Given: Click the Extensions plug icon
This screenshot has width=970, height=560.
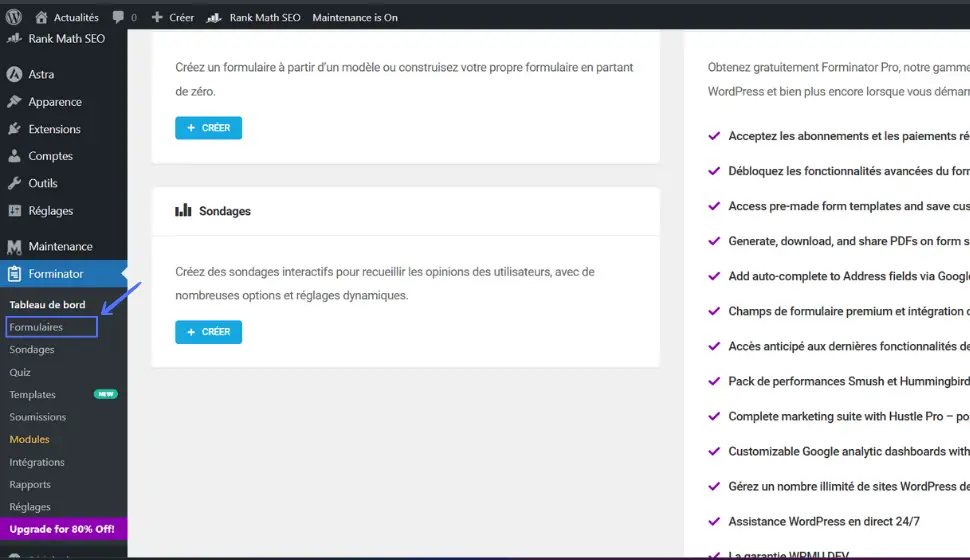Looking at the screenshot, I should [14, 129].
